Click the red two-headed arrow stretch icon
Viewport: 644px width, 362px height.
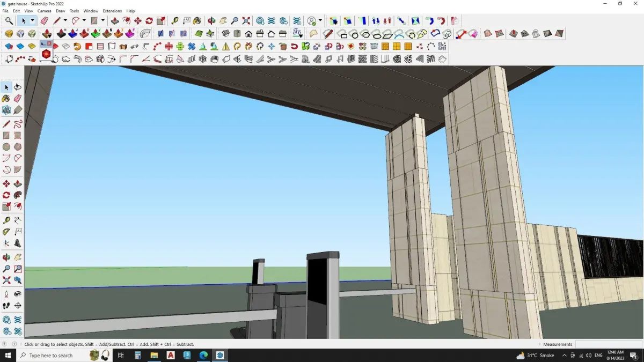[x=460, y=34]
